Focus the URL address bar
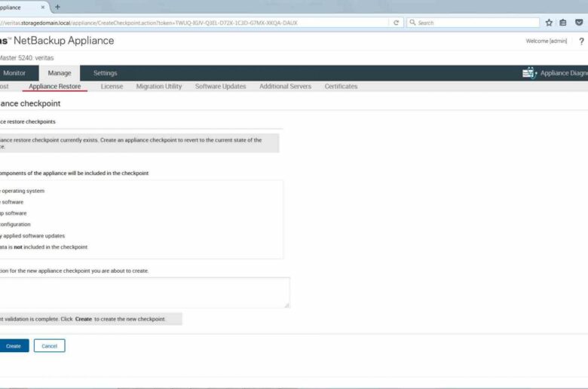The width and height of the screenshot is (588, 389). click(193, 23)
